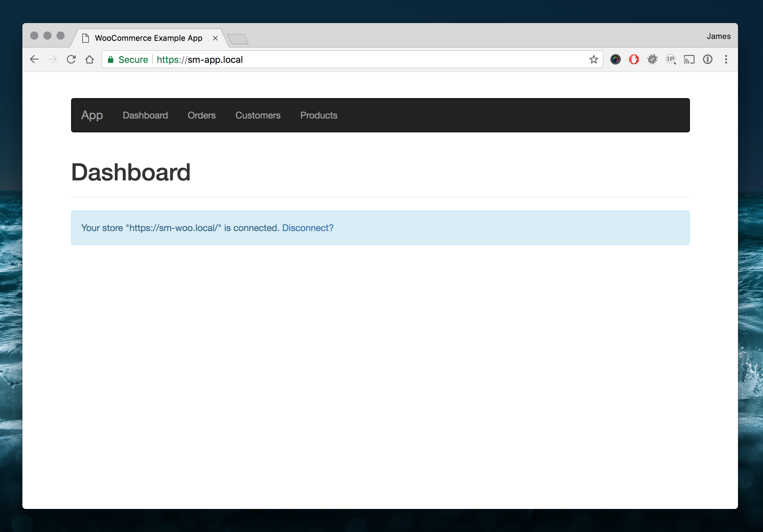The image size is (763, 532).
Task: Open the Products page
Action: coord(318,115)
